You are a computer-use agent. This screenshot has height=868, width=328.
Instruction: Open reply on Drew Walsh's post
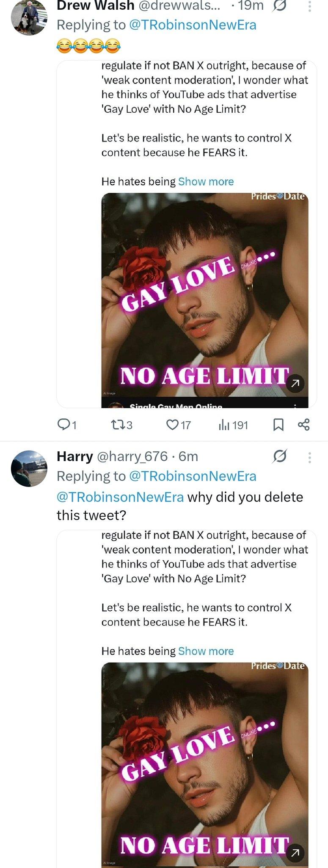(64, 424)
